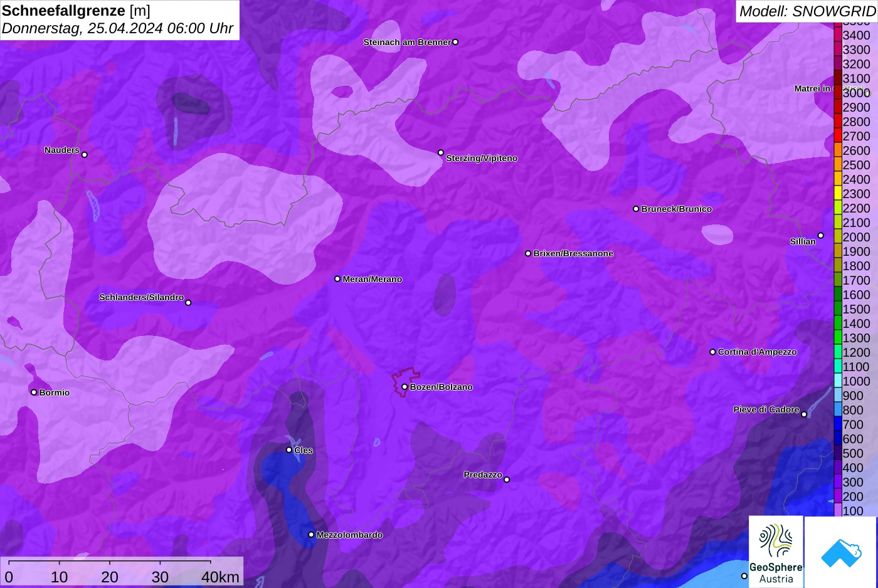Image resolution: width=878 pixels, height=588 pixels.
Task: Click the 500 legend value
Action: point(853,453)
